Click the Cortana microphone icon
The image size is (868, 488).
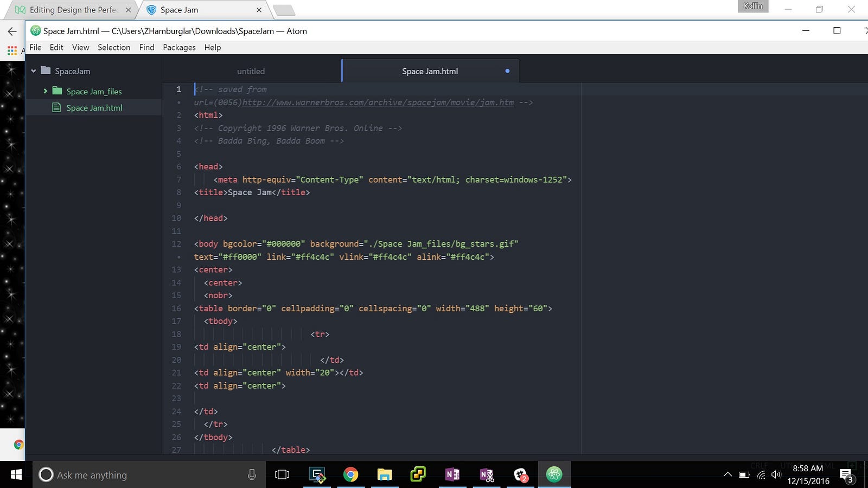tap(252, 475)
